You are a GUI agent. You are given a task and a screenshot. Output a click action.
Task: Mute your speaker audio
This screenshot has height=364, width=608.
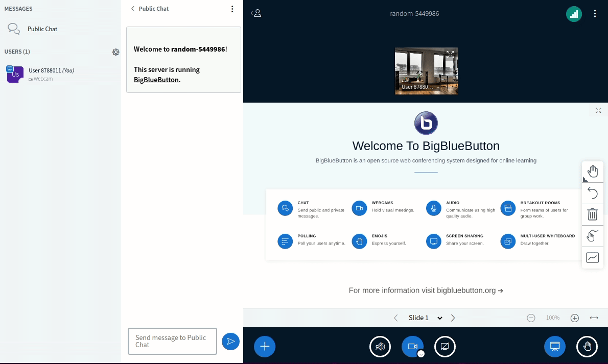(x=380, y=346)
